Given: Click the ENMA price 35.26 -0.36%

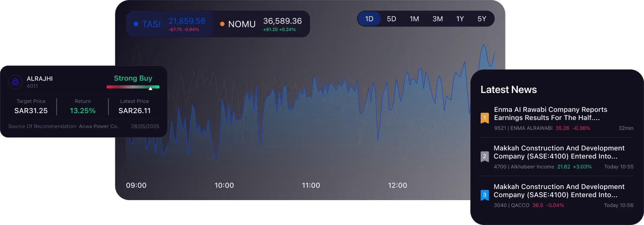Looking at the screenshot, I should tap(573, 128).
